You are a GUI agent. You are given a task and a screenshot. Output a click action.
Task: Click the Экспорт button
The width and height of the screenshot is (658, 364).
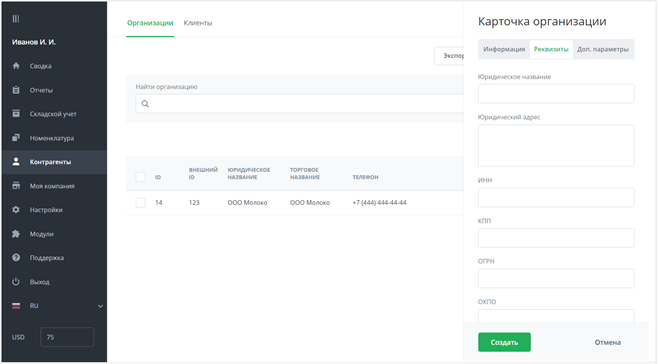449,56
